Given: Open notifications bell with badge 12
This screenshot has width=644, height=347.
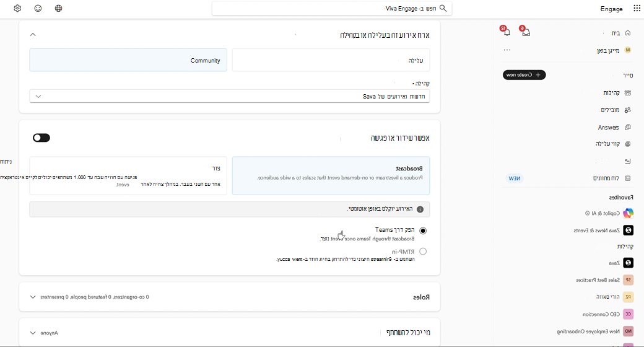Looking at the screenshot, I should [x=506, y=31].
